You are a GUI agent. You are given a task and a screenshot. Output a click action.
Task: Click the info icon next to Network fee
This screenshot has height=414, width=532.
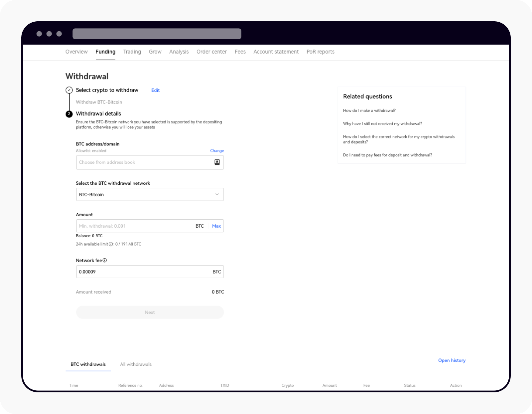point(105,261)
